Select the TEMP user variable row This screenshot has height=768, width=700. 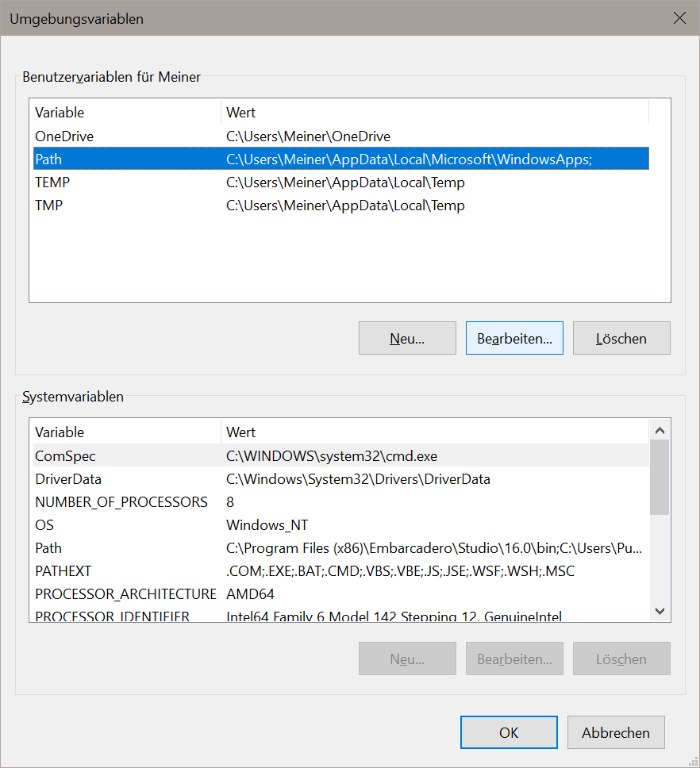52,182
